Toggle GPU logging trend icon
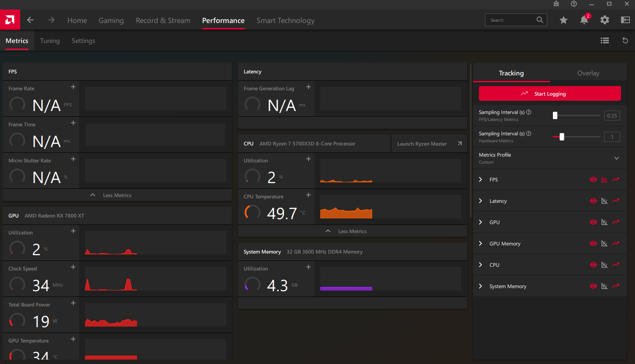Viewport: 635px width, 364px height. point(616,222)
